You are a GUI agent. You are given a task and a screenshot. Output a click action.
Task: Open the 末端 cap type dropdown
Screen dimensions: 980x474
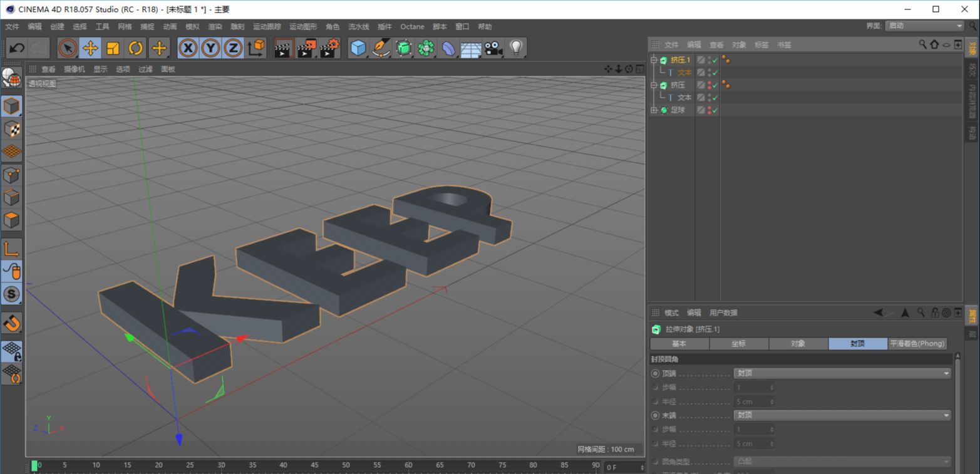[x=842, y=415]
